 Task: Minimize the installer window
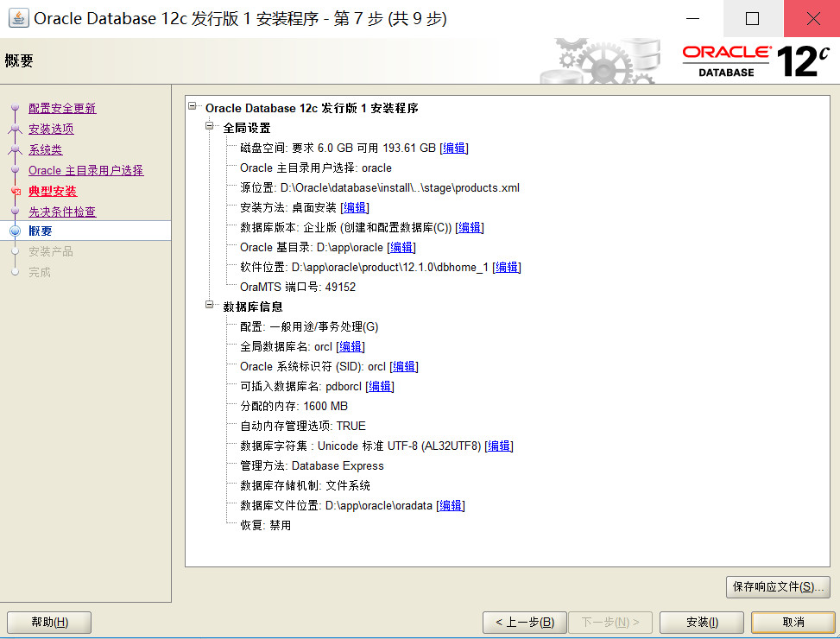point(692,18)
